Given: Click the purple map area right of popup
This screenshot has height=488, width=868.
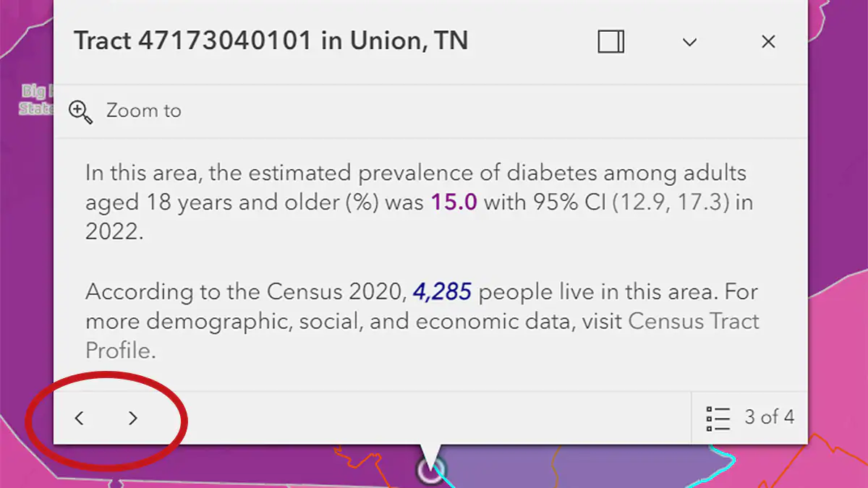Looking at the screenshot, I should pyautogui.click(x=838, y=145).
